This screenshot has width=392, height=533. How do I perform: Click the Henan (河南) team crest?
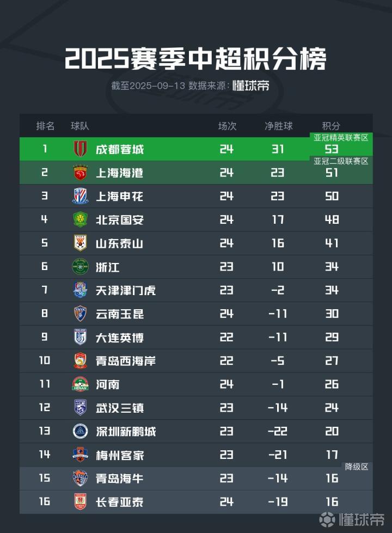pos(80,384)
